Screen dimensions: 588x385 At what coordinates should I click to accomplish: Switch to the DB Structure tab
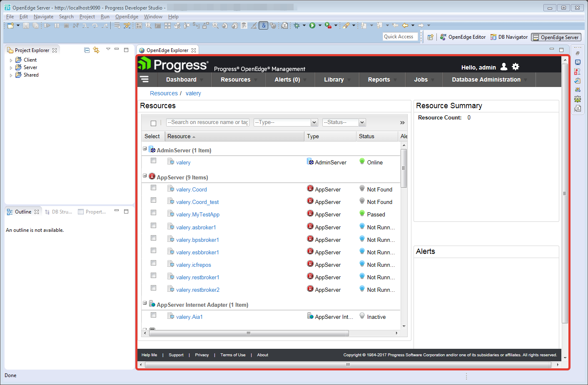(x=58, y=212)
